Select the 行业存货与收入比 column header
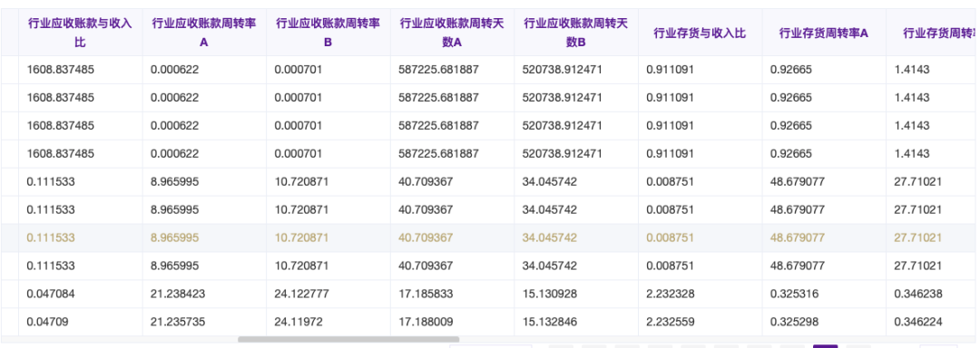The width and height of the screenshot is (980, 348). tap(700, 33)
